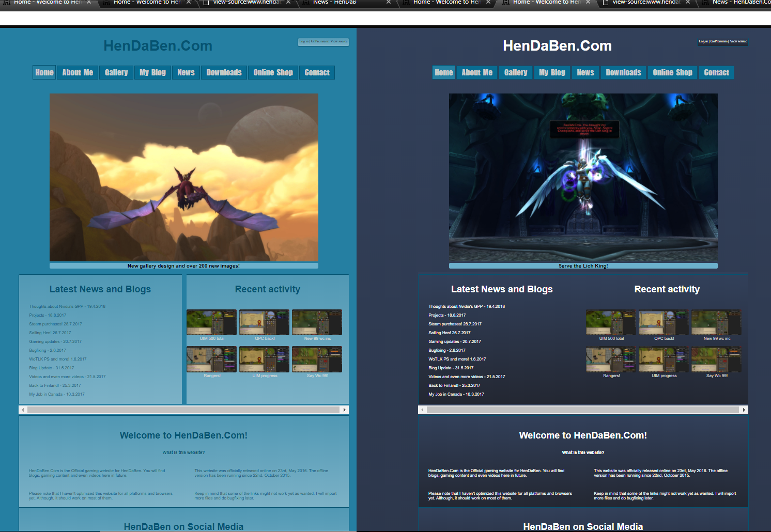771x532 pixels.
Task: Open 'Rangers!' thumbnail in left window
Action: click(212, 359)
